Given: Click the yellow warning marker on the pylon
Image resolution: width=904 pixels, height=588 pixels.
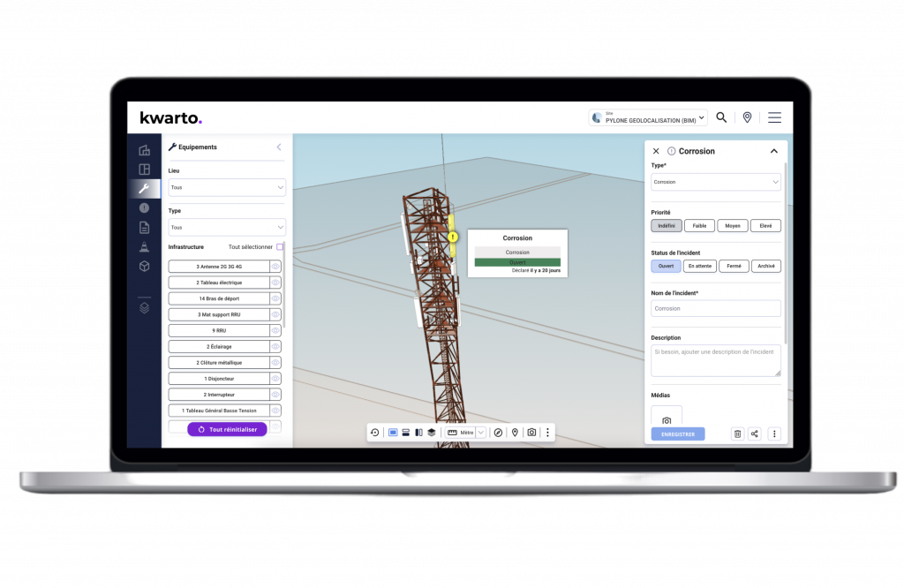Looking at the screenshot, I should 453,237.
